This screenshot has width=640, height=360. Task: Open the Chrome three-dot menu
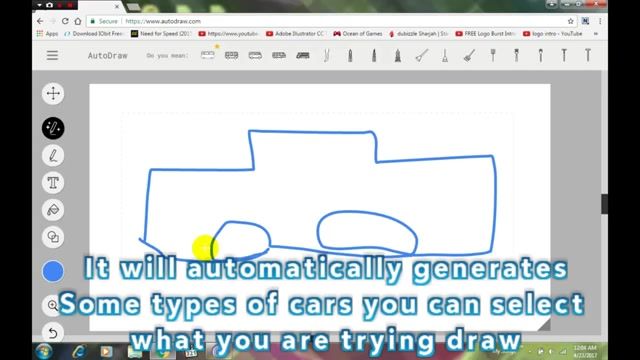(600, 21)
